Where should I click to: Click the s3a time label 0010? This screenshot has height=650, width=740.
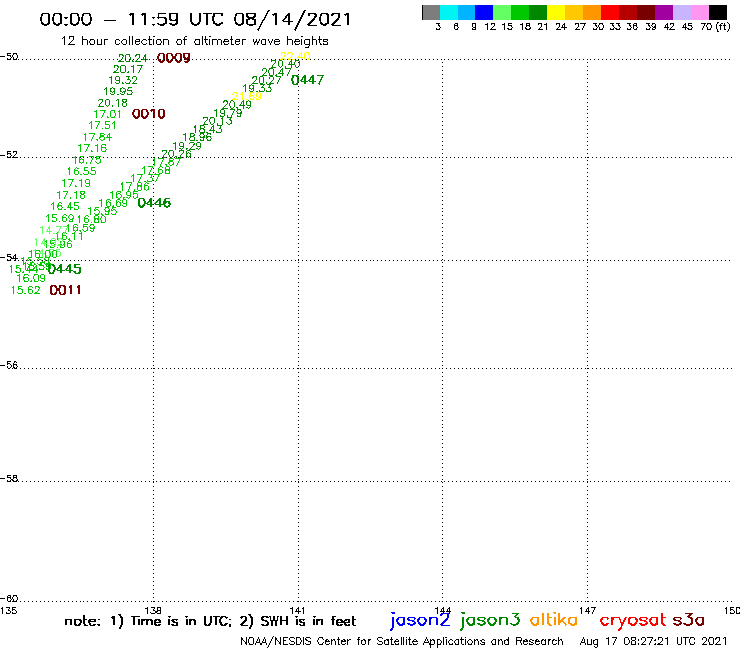pos(149,114)
